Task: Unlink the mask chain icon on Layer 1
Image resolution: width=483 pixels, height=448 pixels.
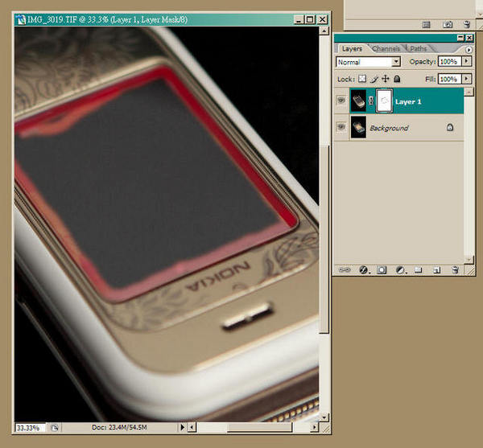Action: 371,101
